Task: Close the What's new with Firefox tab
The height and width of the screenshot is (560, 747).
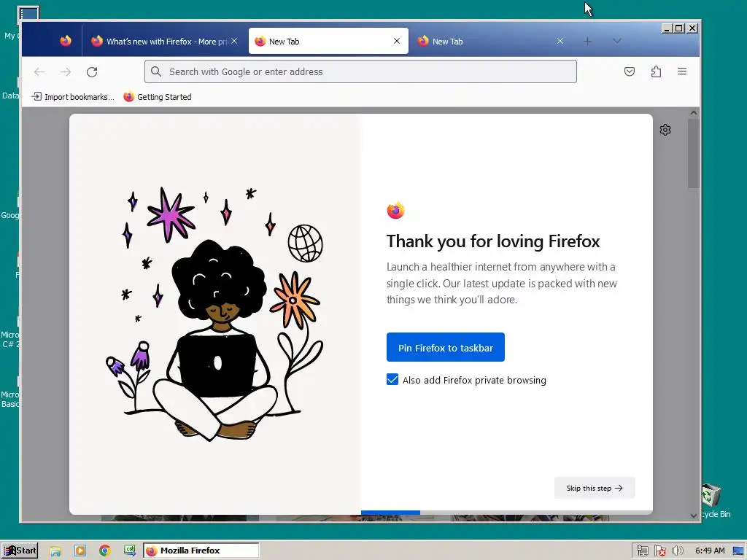Action: [x=234, y=42]
